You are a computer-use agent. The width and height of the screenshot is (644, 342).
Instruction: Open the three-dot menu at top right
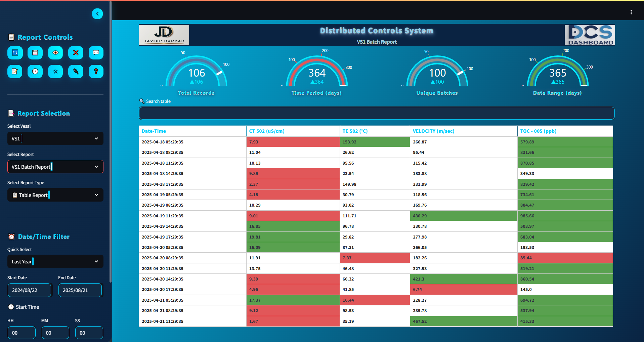pos(631,12)
